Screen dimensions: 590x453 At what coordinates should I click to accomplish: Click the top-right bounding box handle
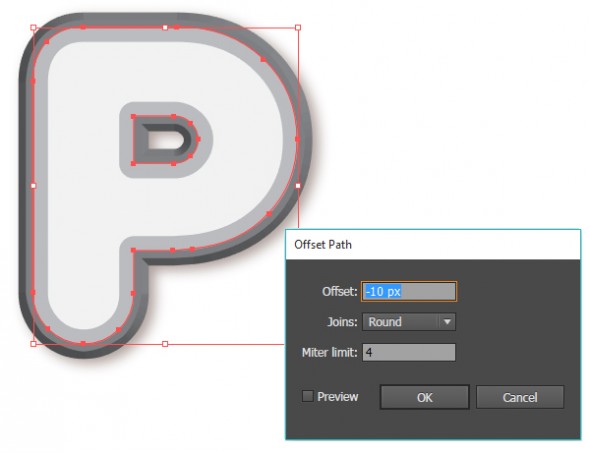(x=298, y=27)
